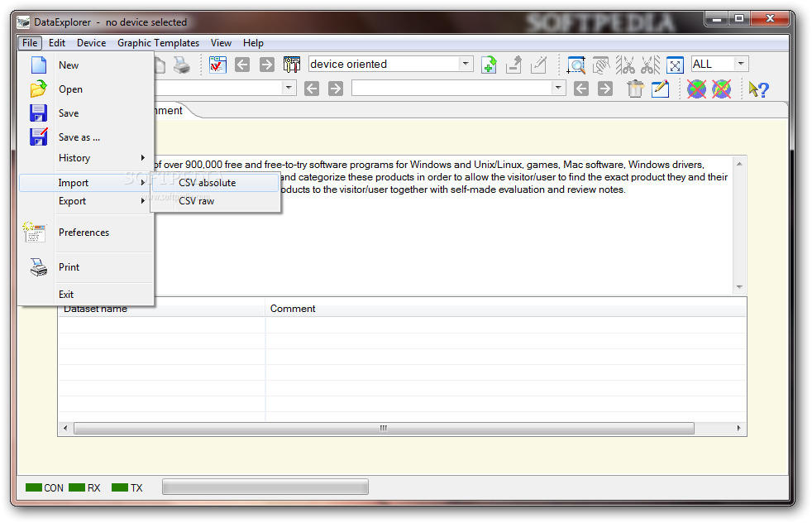Viewport: 812px width, 523px height.
Task: Activate the zoom magnifier window icon
Action: pos(576,65)
